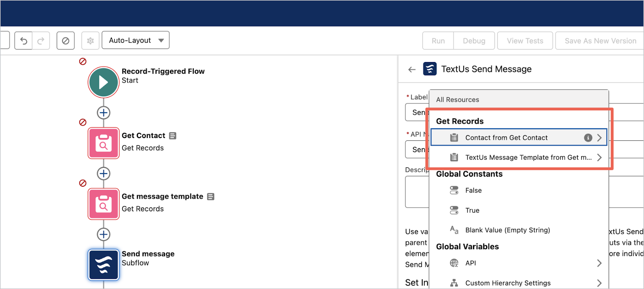
Task: Click the redo arrow button
Action: click(41, 41)
